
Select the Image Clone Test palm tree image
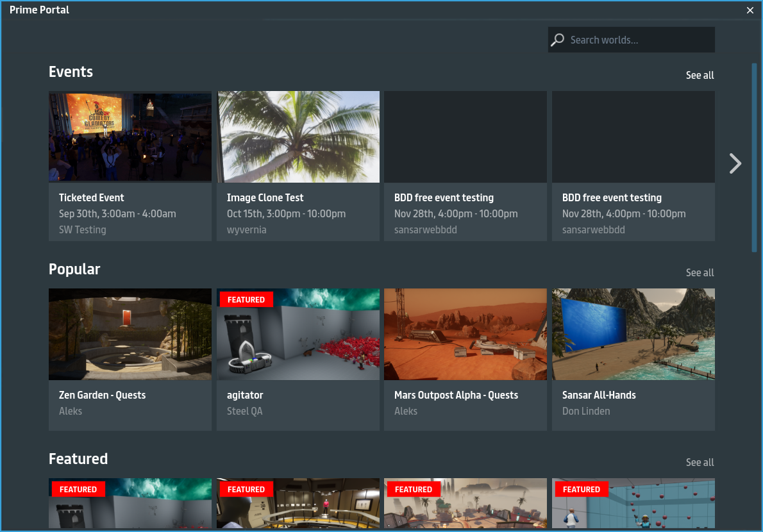pyautogui.click(x=298, y=137)
